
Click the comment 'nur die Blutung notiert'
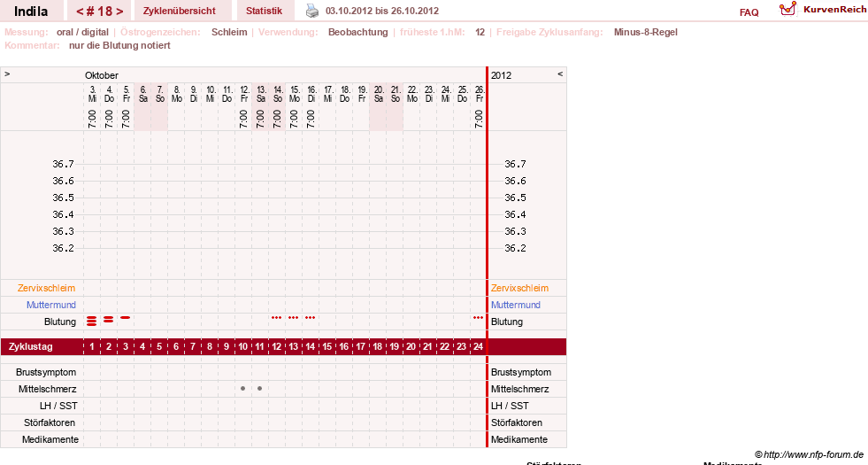(x=119, y=45)
